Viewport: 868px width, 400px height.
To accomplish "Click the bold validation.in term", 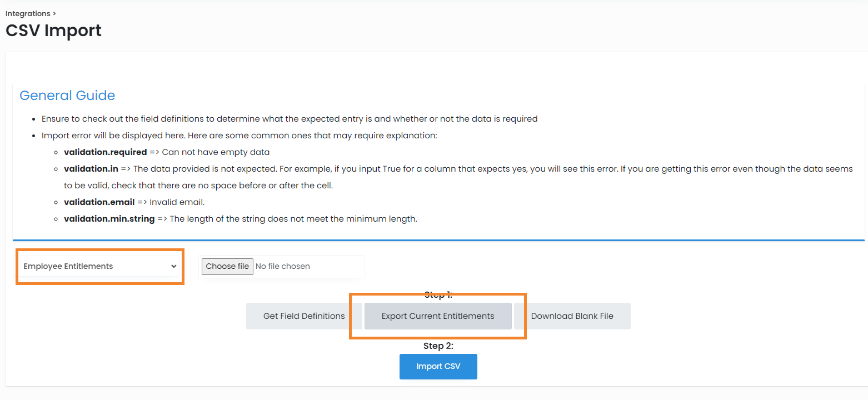I will point(91,169).
